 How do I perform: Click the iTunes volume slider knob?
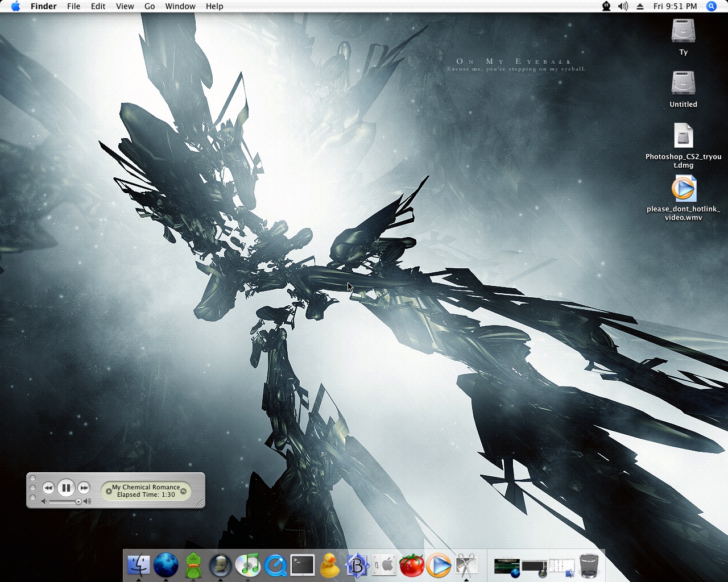pos(78,501)
